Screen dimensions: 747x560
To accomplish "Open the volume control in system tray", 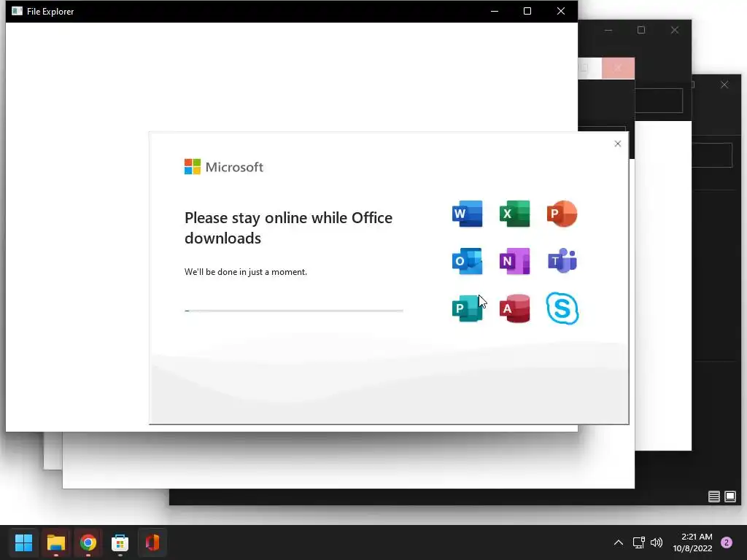I will pyautogui.click(x=657, y=542).
